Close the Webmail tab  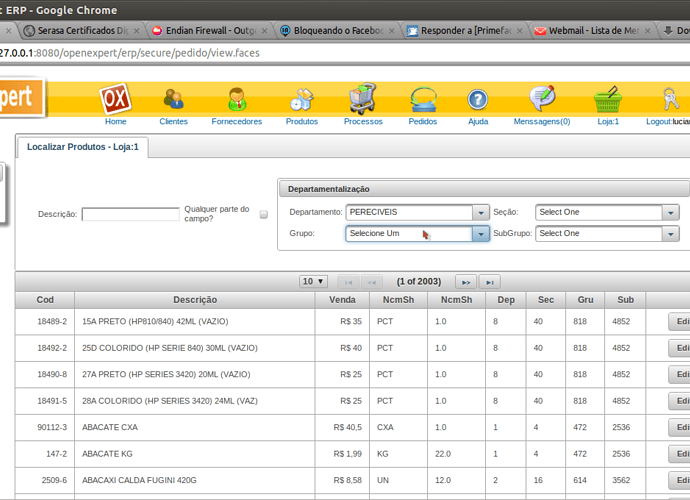click(648, 31)
